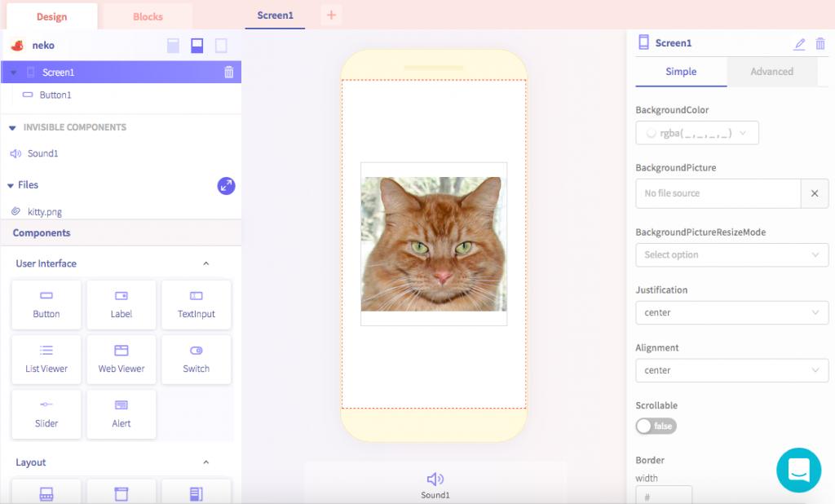Select Sound1 in invisible components list
Screen dimensions: 835x504
[x=42, y=153]
